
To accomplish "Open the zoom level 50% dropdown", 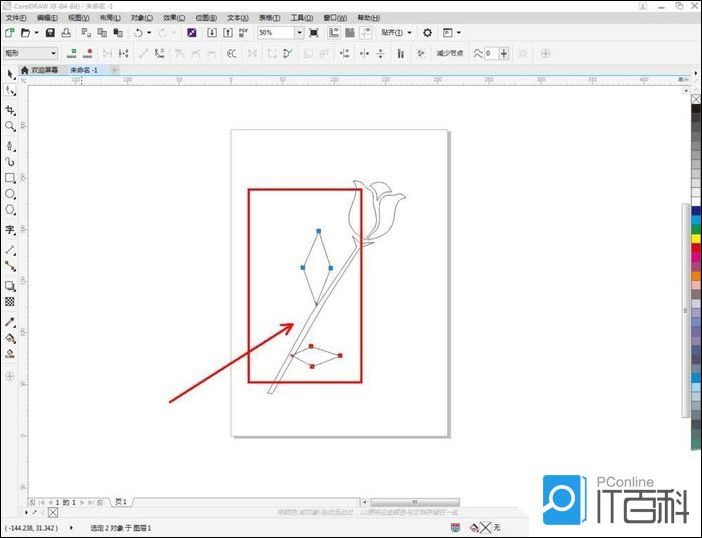I will tap(299, 33).
